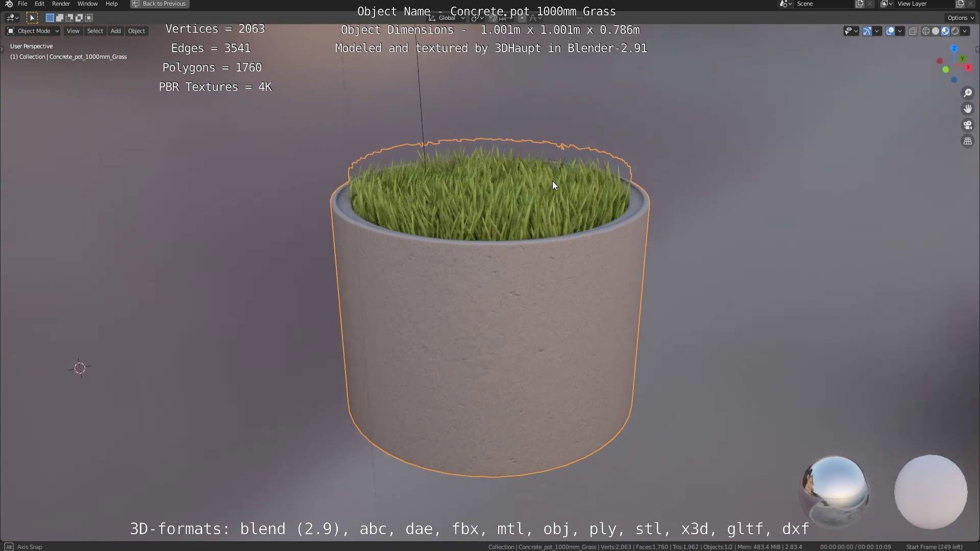The width and height of the screenshot is (980, 551).
Task: Click the HDRI preview chrome sphere
Action: click(835, 492)
